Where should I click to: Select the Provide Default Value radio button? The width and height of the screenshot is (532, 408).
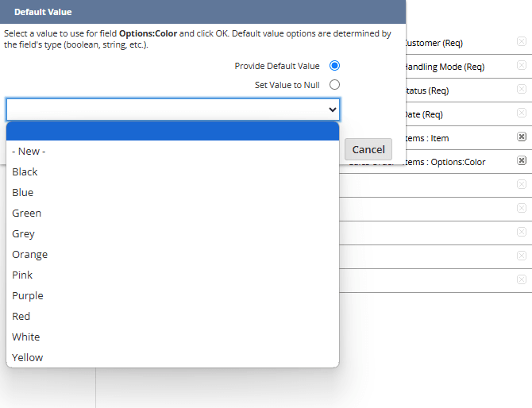coord(334,65)
